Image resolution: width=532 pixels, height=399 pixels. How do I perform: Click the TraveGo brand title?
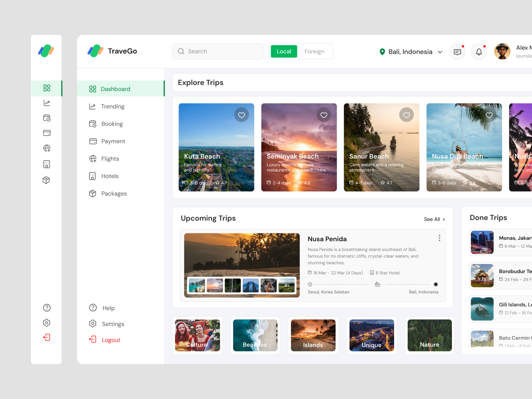[x=122, y=51]
